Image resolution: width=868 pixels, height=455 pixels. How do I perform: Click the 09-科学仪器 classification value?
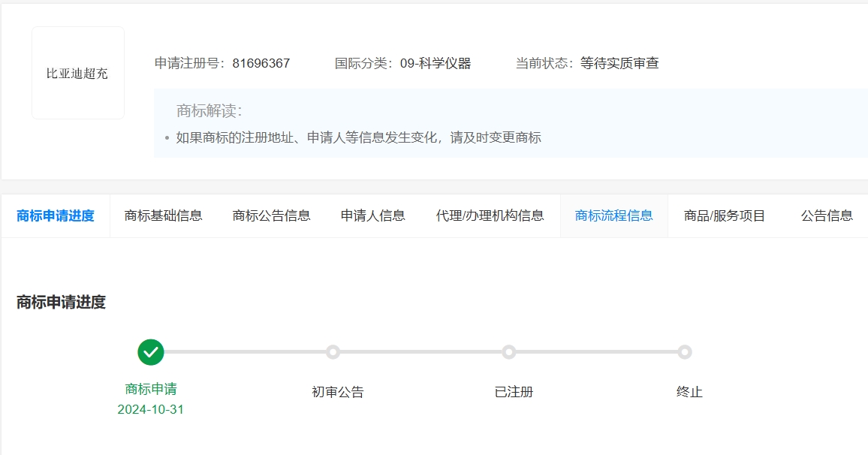coord(436,64)
